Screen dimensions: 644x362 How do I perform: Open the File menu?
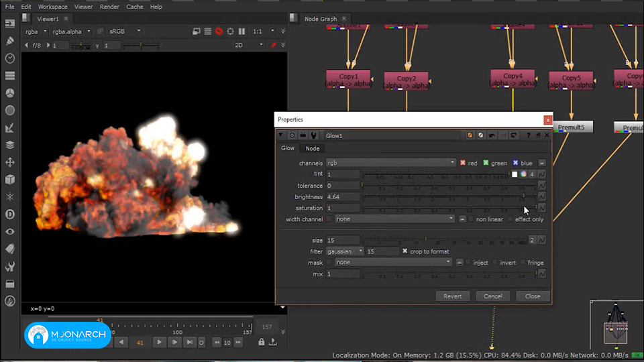pos(9,7)
